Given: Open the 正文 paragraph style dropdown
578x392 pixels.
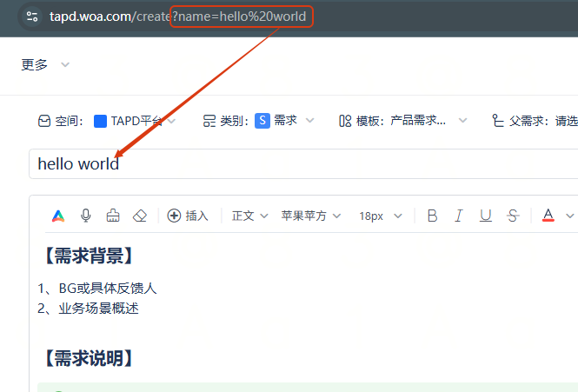Looking at the screenshot, I should (x=249, y=216).
